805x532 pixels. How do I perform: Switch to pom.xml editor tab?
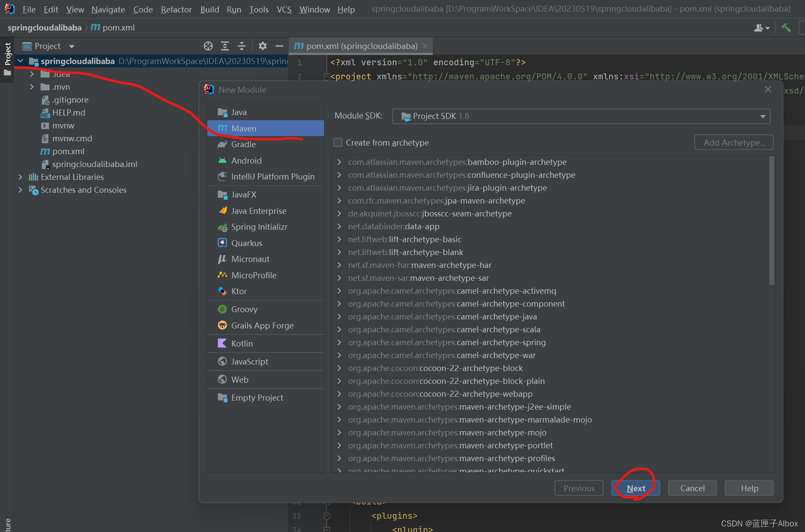click(x=361, y=46)
